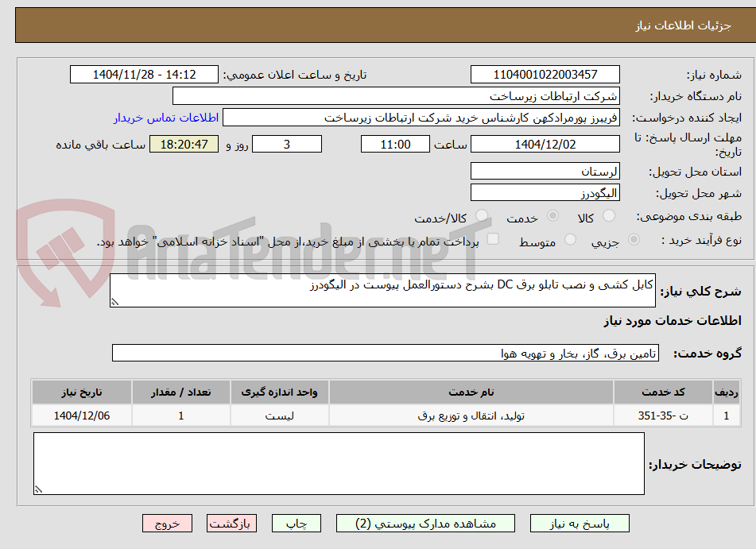The width and height of the screenshot is (756, 549).
Task: Select the متوسط purchase type radio
Action: click(570, 240)
